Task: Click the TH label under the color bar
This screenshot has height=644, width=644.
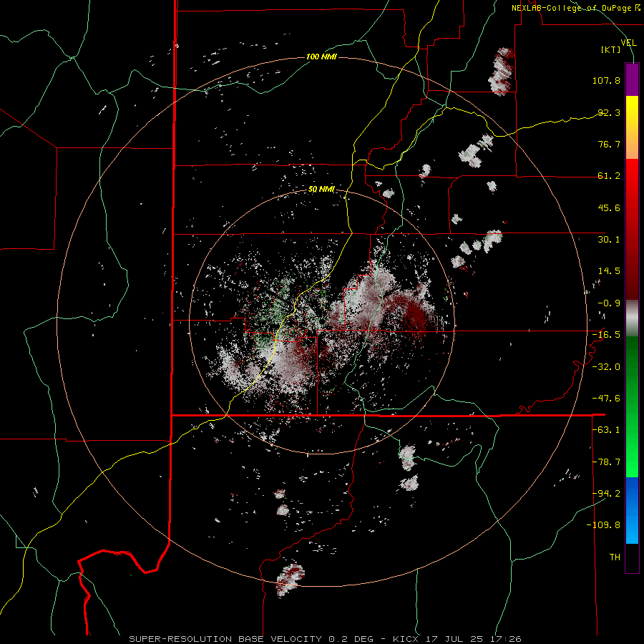Action: click(x=615, y=557)
